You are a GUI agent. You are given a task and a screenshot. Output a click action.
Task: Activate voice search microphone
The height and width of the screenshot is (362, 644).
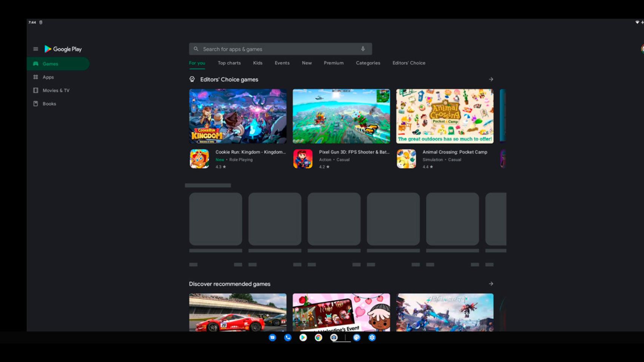(363, 49)
